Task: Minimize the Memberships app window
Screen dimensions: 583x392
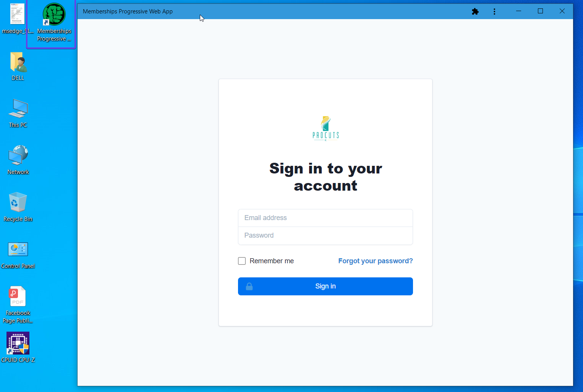Action: pos(518,11)
